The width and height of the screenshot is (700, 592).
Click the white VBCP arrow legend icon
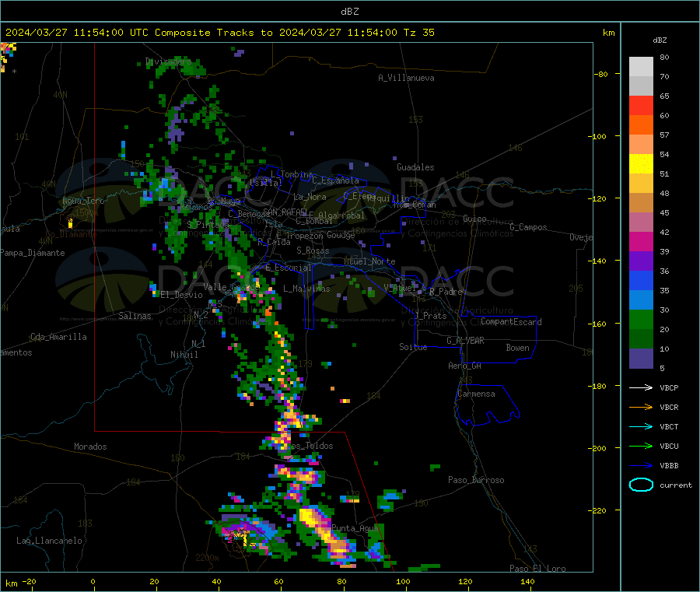(x=641, y=387)
